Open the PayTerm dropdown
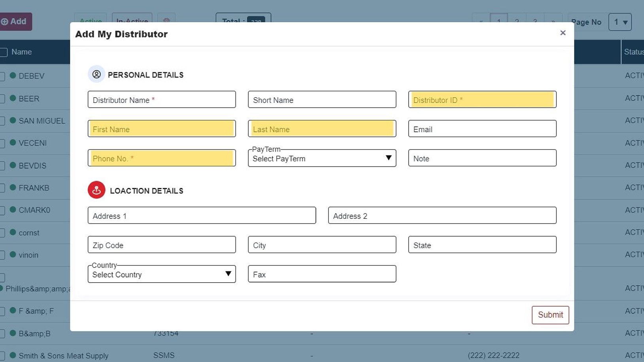644x362 pixels. coord(322,158)
